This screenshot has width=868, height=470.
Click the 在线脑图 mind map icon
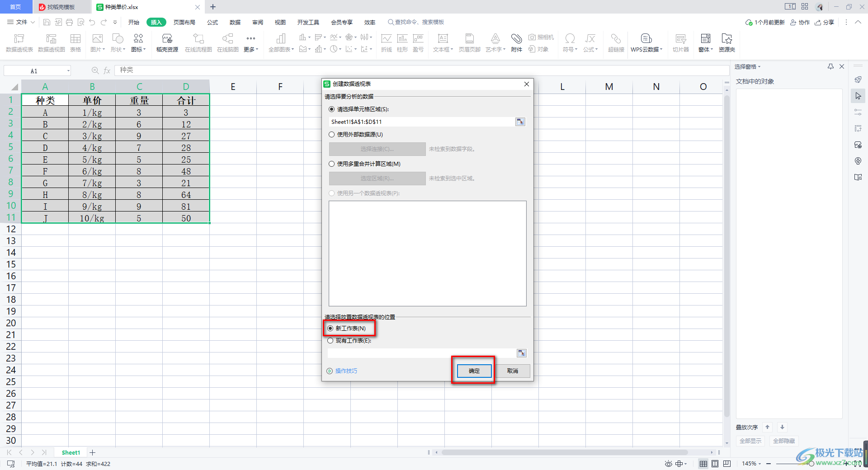tap(228, 43)
